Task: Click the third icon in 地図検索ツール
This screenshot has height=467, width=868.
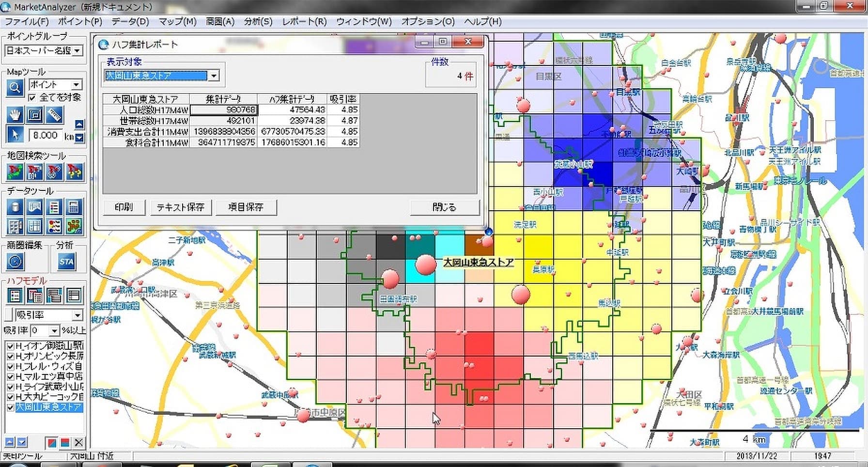Action: [x=54, y=171]
